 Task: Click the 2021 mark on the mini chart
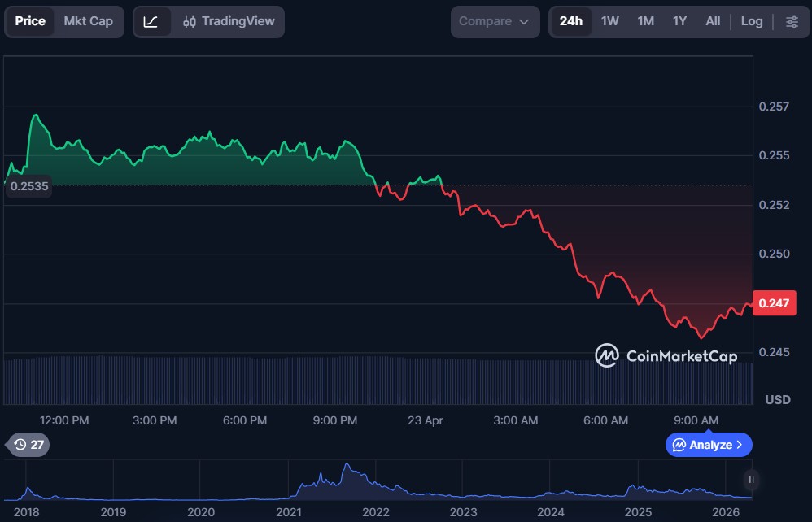289,513
